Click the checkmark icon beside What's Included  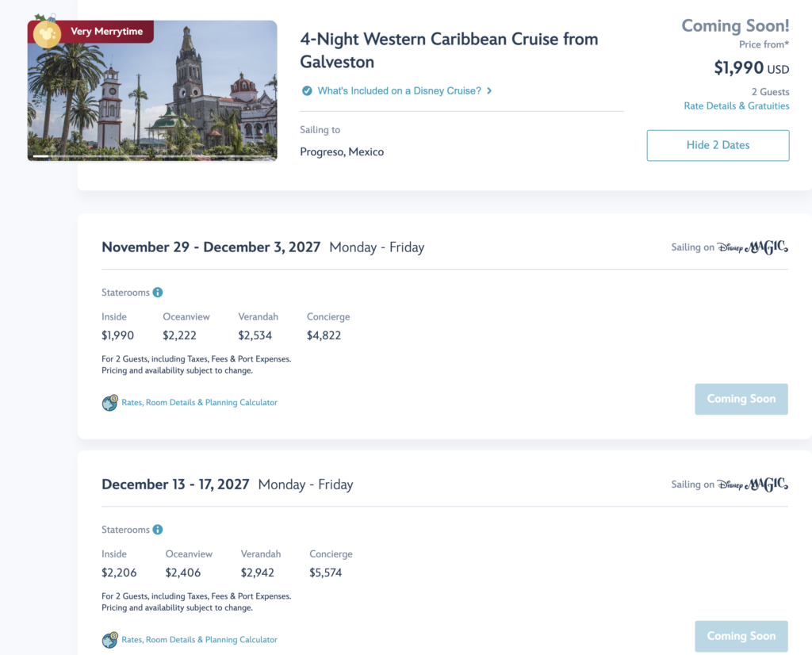pos(307,91)
